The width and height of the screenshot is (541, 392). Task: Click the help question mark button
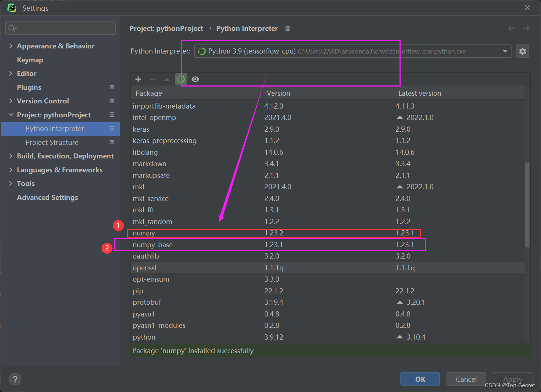pos(15,379)
